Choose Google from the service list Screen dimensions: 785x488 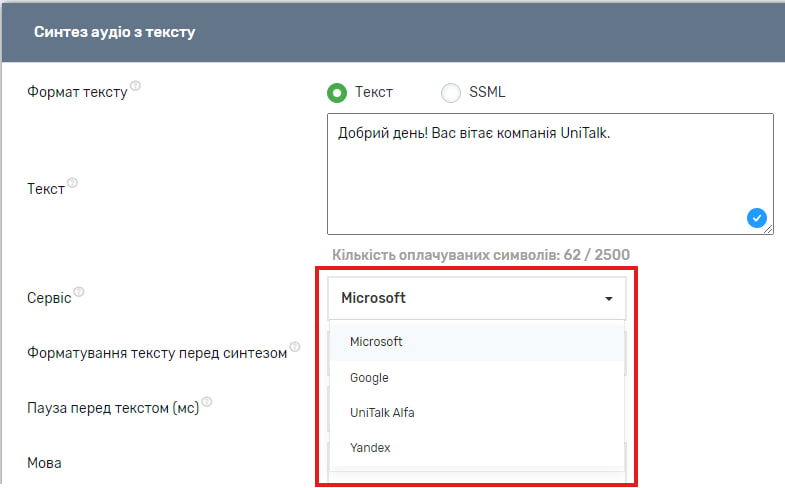coord(369,378)
